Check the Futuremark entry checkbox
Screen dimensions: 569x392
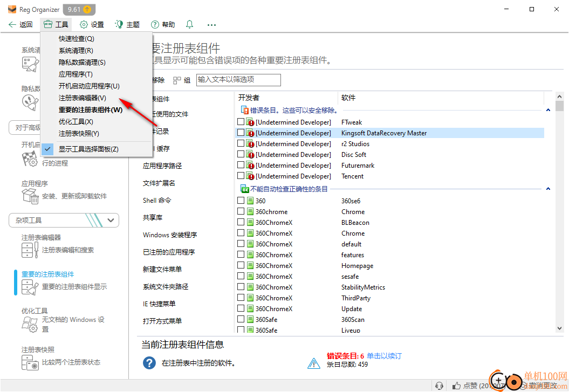click(241, 164)
